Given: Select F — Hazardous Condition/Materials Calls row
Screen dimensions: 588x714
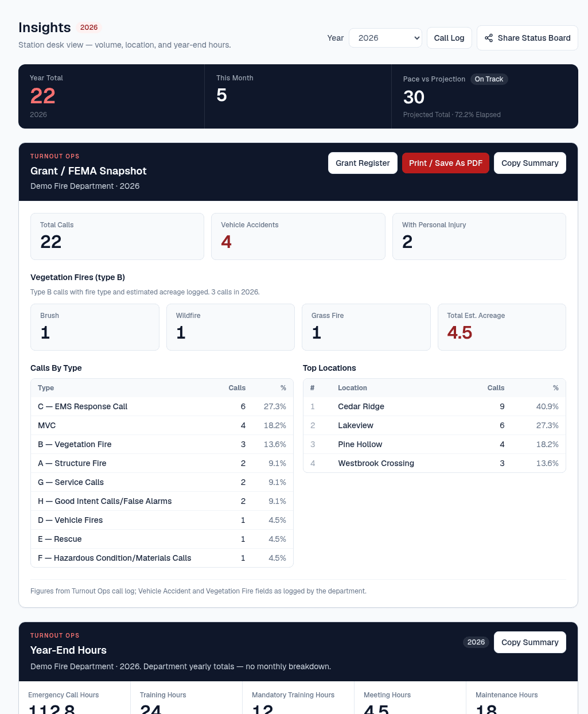Looking at the screenshot, I should (162, 558).
